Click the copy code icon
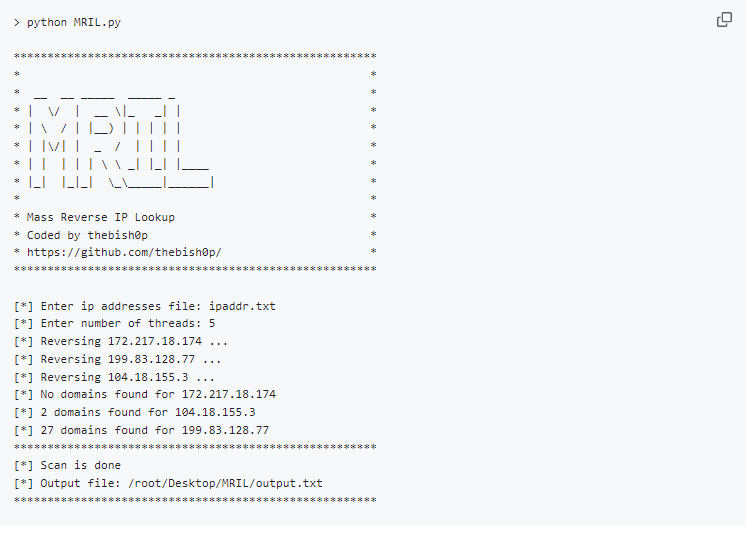756x552 pixels. pos(724,20)
